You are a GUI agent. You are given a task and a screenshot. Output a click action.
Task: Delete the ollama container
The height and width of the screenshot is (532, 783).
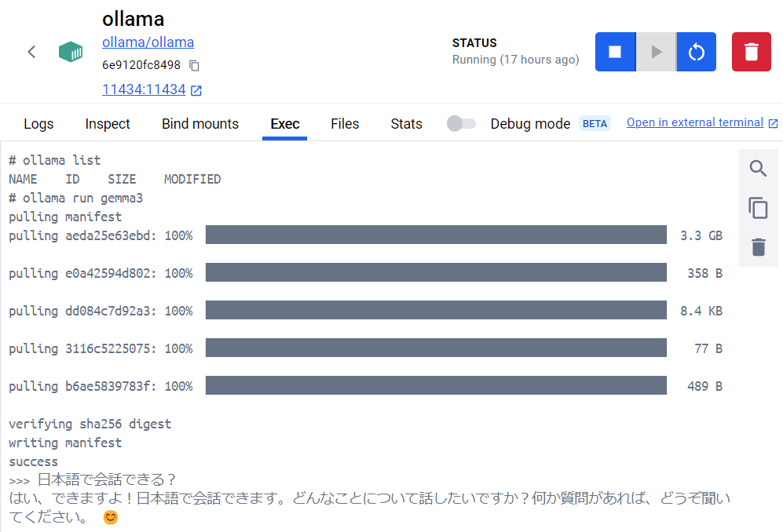tap(751, 51)
